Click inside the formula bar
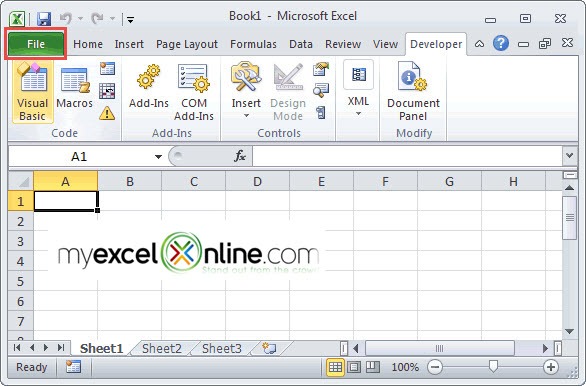The height and width of the screenshot is (386, 586). (407, 156)
